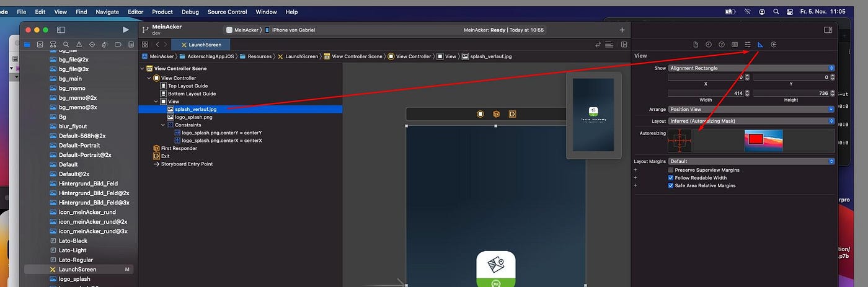Open the Size inspector ruler icon
The height and width of the screenshot is (287, 868).
[761, 45]
